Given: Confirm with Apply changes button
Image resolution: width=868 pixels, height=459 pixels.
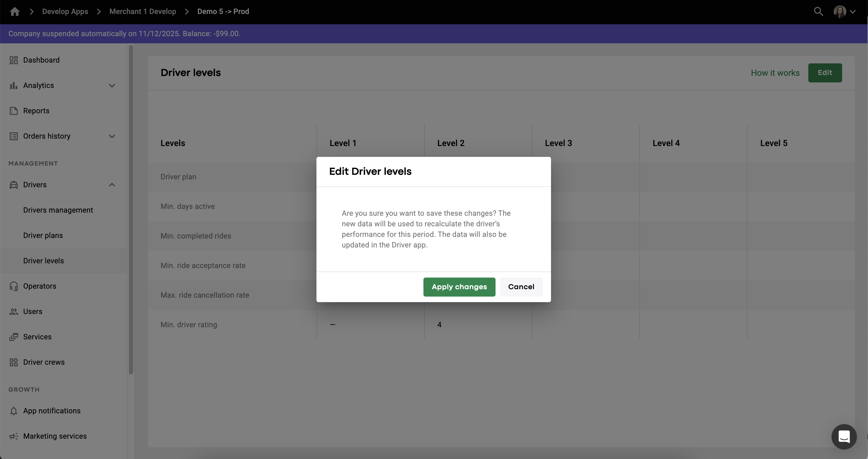Looking at the screenshot, I should pos(459,287).
